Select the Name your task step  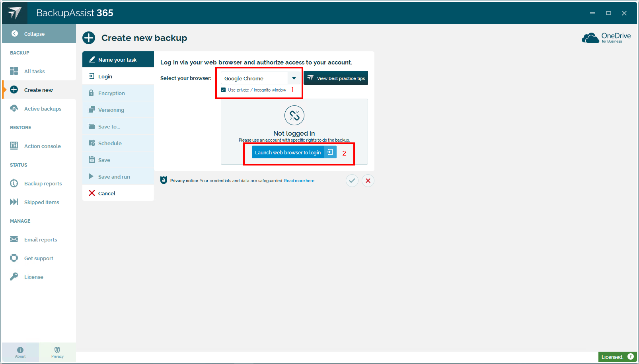pyautogui.click(x=118, y=60)
